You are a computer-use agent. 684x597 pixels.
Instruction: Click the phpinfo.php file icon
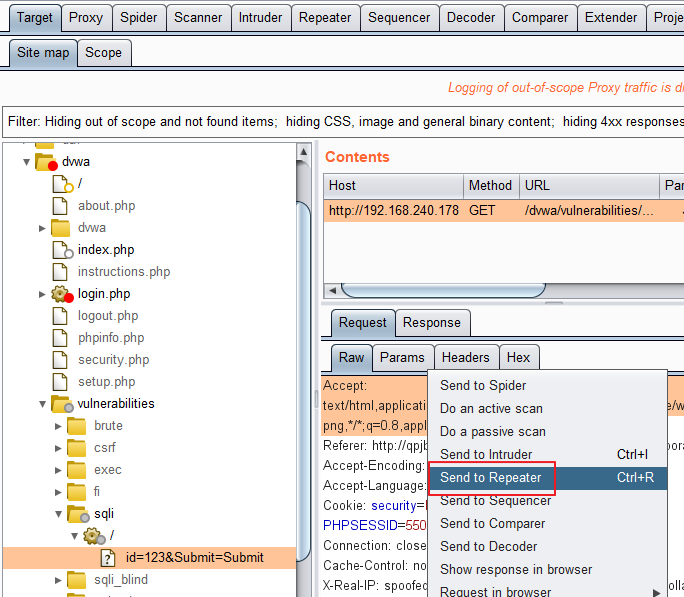click(60, 338)
